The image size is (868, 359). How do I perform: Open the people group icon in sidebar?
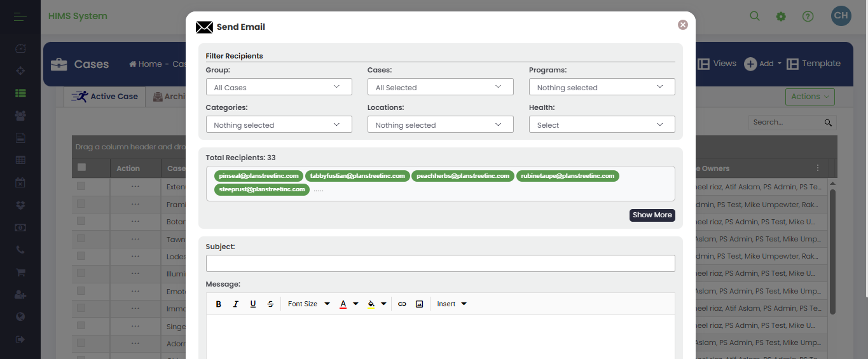20,115
